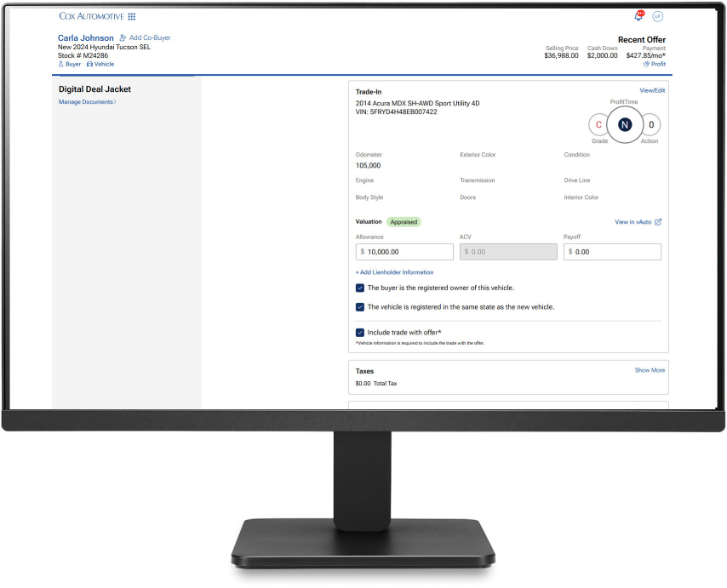Viewport: 727px width, 588px height.
Task: Click the external link icon beside View in vAuto
Action: tap(658, 222)
